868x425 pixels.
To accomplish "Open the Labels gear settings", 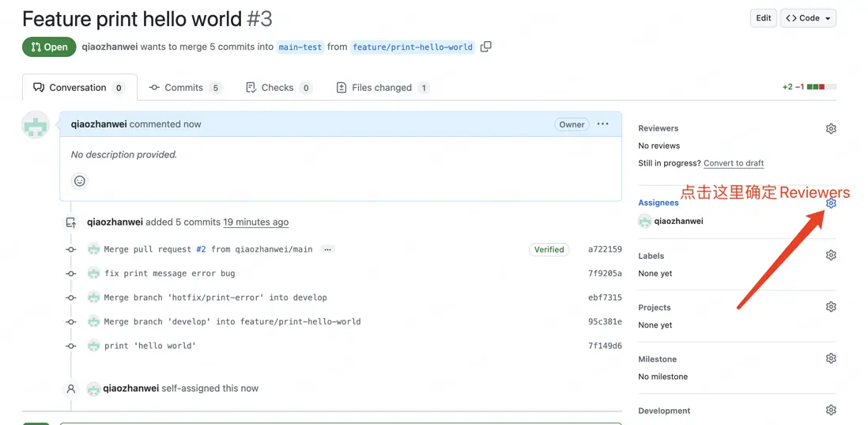I will [x=830, y=255].
